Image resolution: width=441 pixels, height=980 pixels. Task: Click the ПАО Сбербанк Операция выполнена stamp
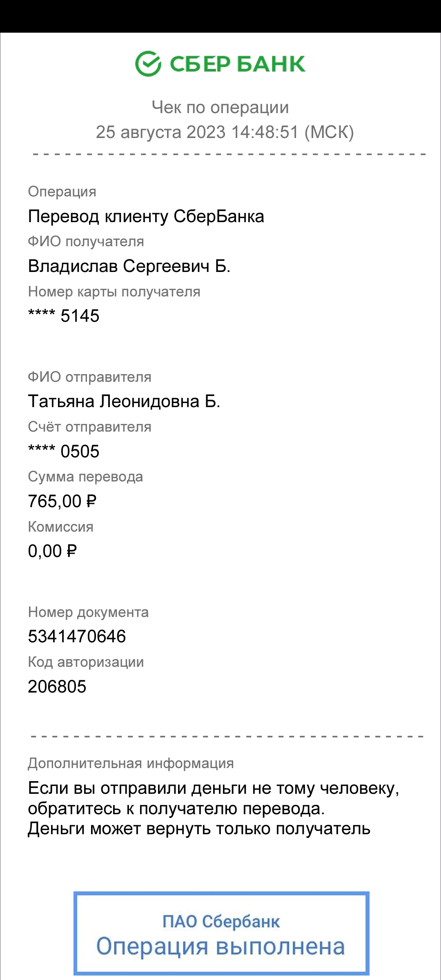(221, 933)
